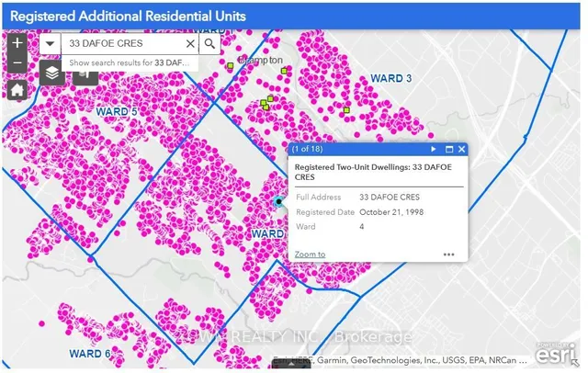The image size is (588, 373).
Task: Maximize the feature popup window
Action: (449, 149)
